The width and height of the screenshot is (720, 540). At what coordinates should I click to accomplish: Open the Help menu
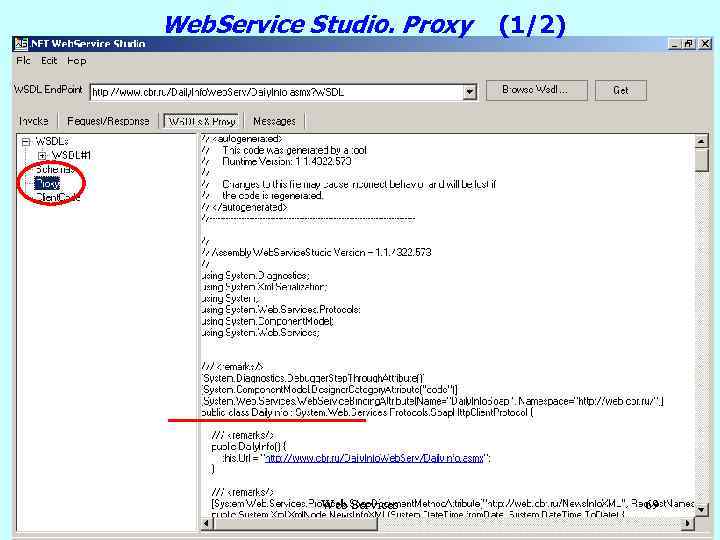click(x=76, y=61)
